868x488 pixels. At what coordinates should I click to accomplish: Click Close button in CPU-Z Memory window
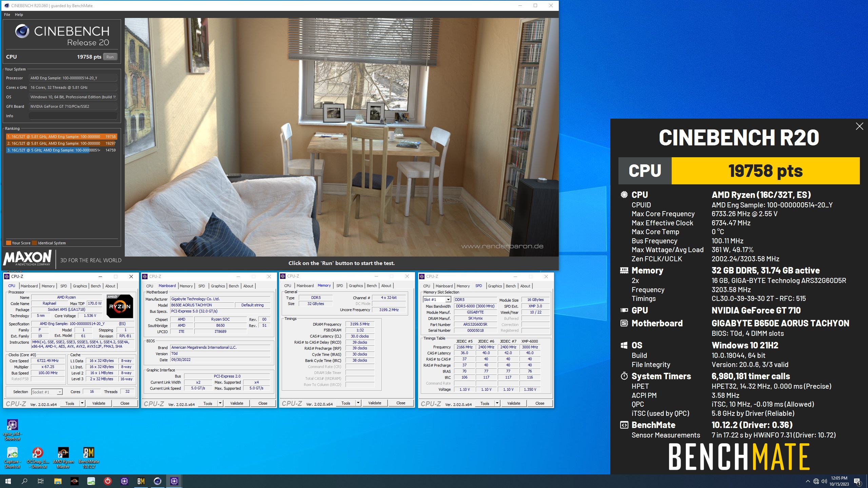coord(401,403)
